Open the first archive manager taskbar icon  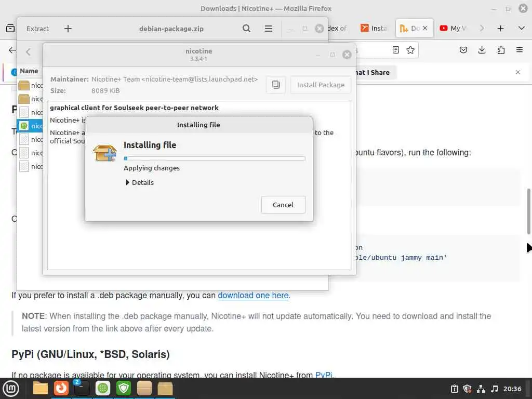point(144,389)
